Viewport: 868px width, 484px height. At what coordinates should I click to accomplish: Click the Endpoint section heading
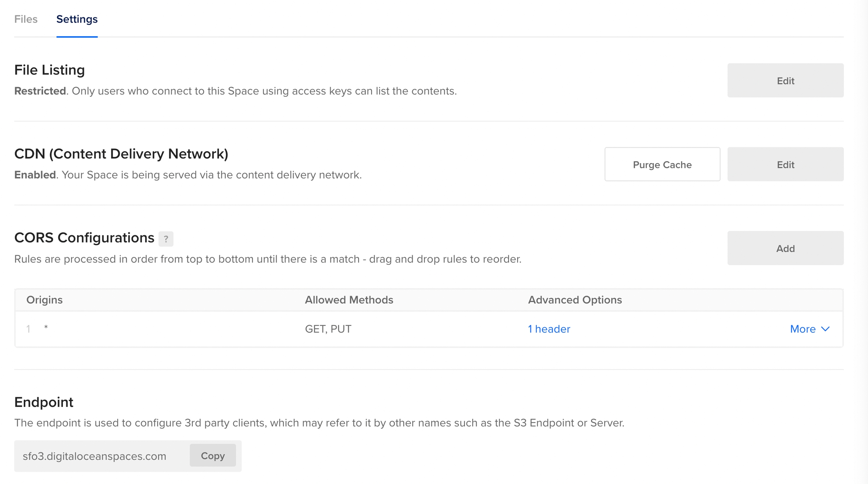[44, 402]
